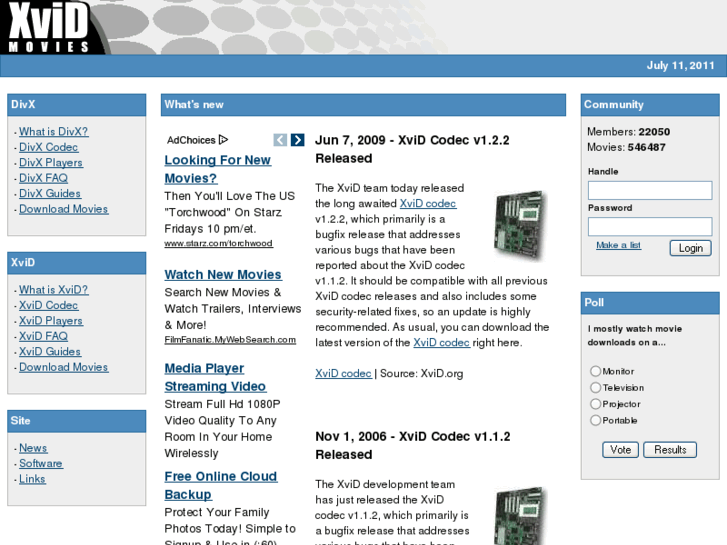Click the What's new section header
The height and width of the screenshot is (545, 727).
click(x=363, y=105)
